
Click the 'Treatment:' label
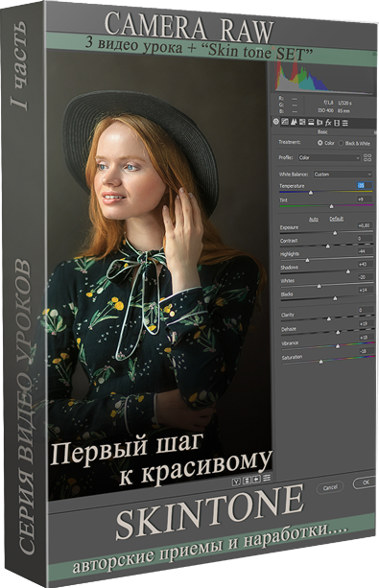pos(290,142)
